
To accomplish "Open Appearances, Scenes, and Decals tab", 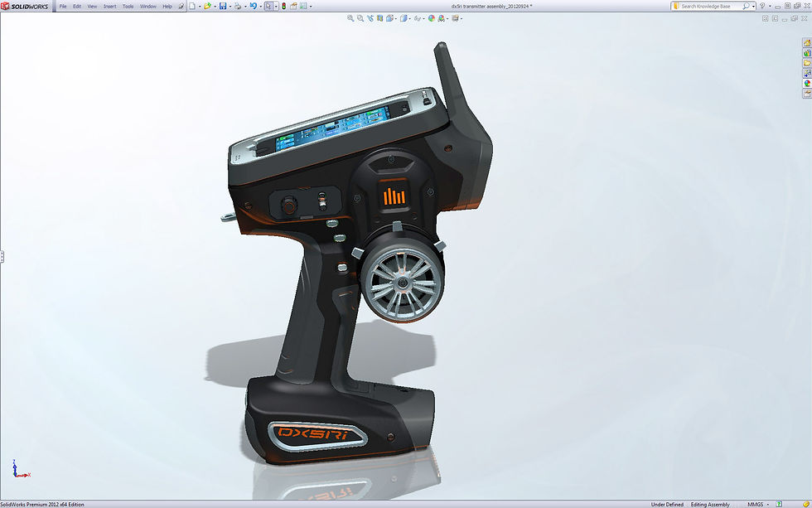I will pyautogui.click(x=807, y=84).
